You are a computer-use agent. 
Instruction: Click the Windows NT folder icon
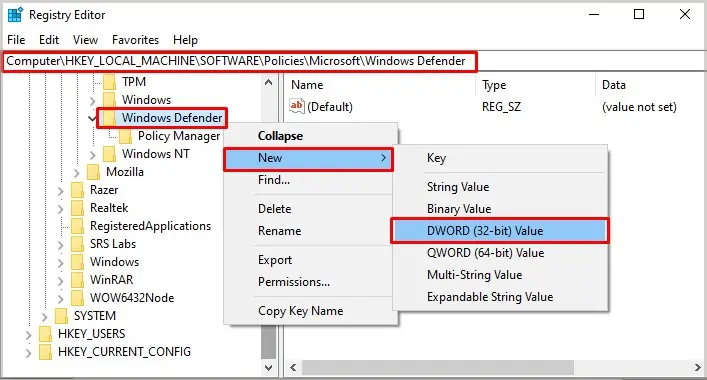click(110, 154)
